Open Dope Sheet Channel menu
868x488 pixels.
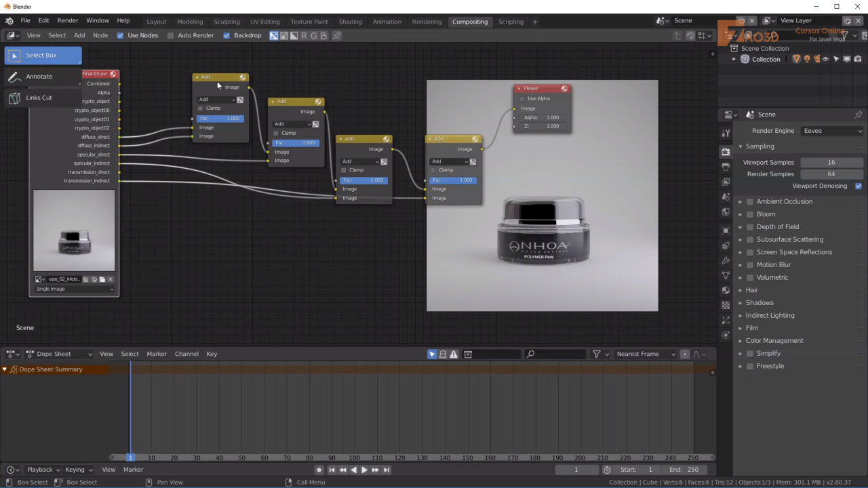(186, 354)
